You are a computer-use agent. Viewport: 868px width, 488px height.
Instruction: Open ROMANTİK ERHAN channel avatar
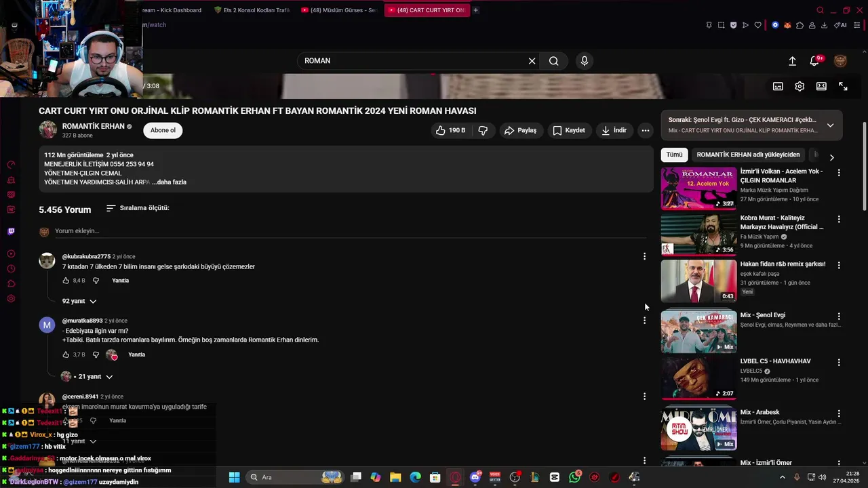(48, 130)
